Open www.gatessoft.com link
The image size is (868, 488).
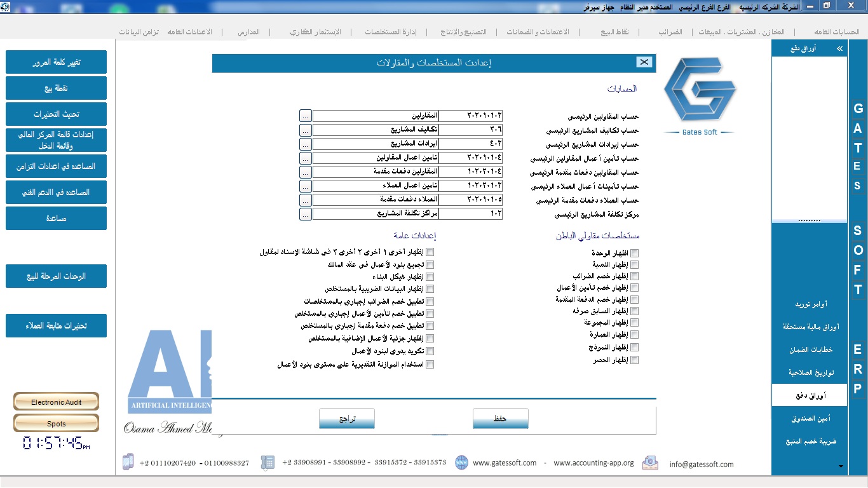pos(505,463)
